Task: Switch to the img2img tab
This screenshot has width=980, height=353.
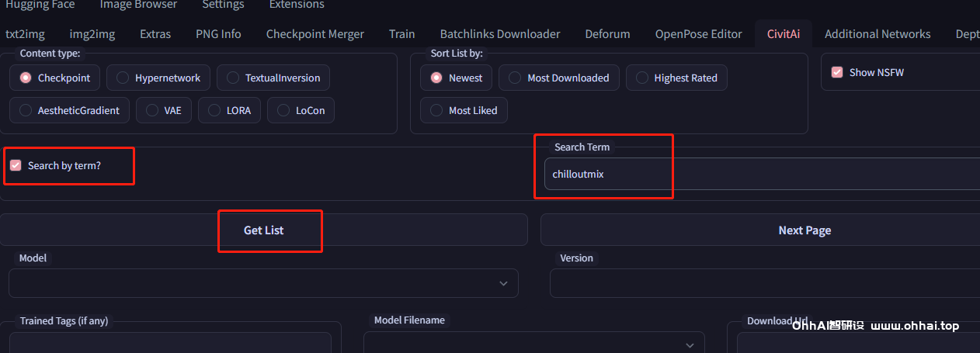Action: tap(92, 33)
